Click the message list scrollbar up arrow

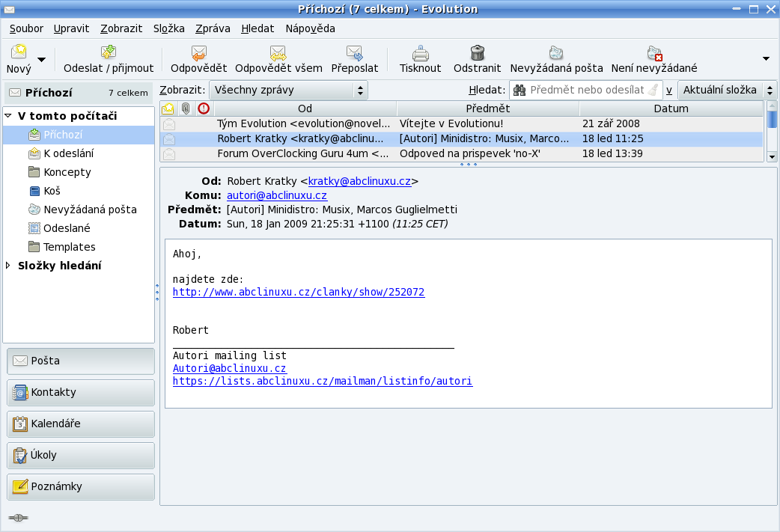click(x=772, y=106)
